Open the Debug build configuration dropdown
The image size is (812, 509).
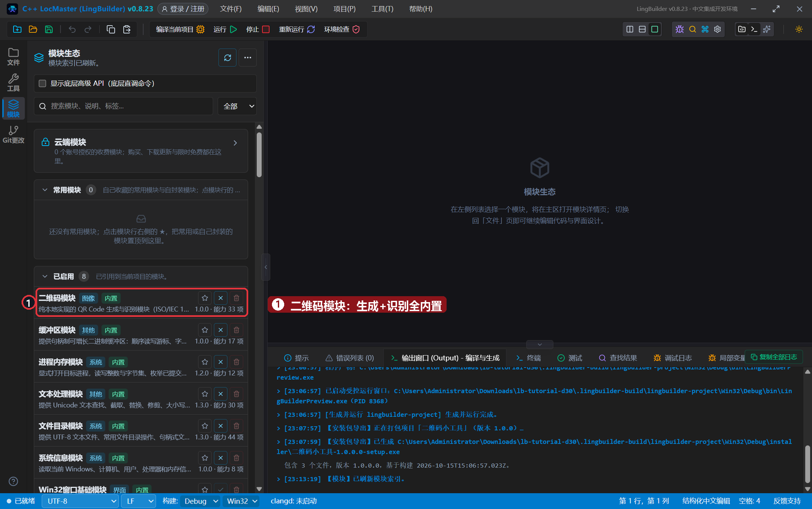coord(200,501)
